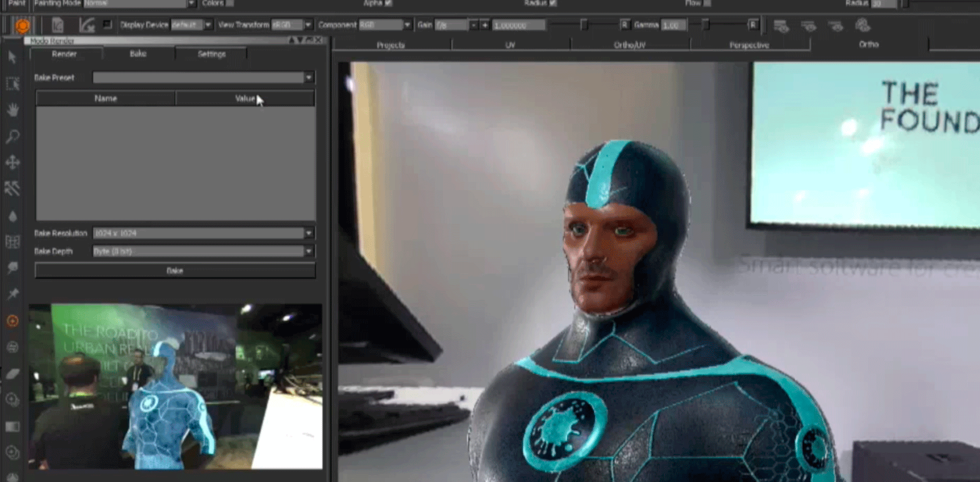Click the Gamma input field showing 1.00
The image size is (980, 482).
(x=673, y=25)
